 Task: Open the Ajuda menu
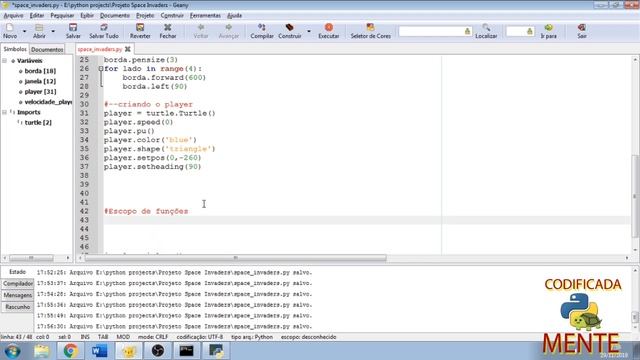click(x=234, y=16)
